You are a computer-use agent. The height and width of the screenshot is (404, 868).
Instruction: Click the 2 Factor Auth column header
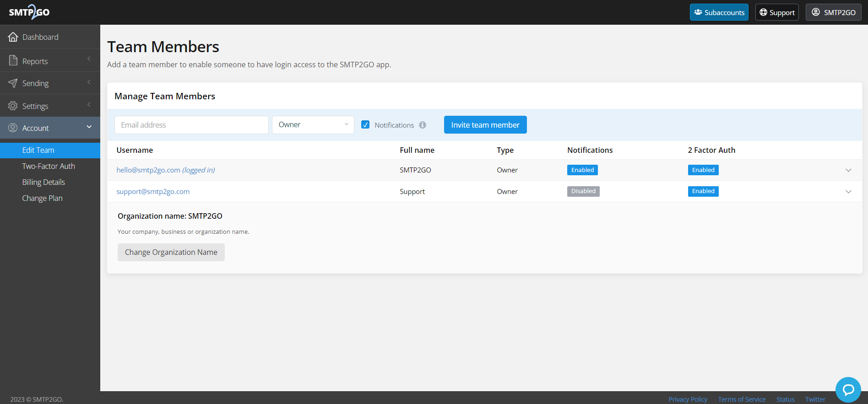click(711, 150)
